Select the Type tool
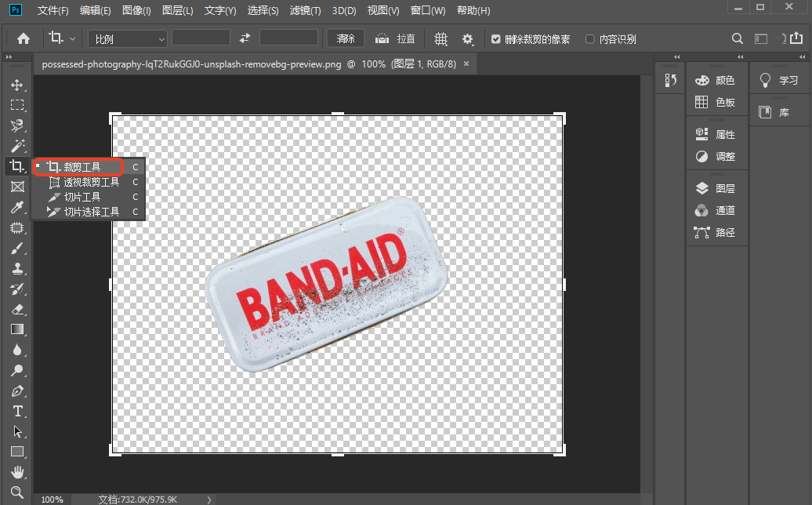This screenshot has width=812, height=505. 17,411
